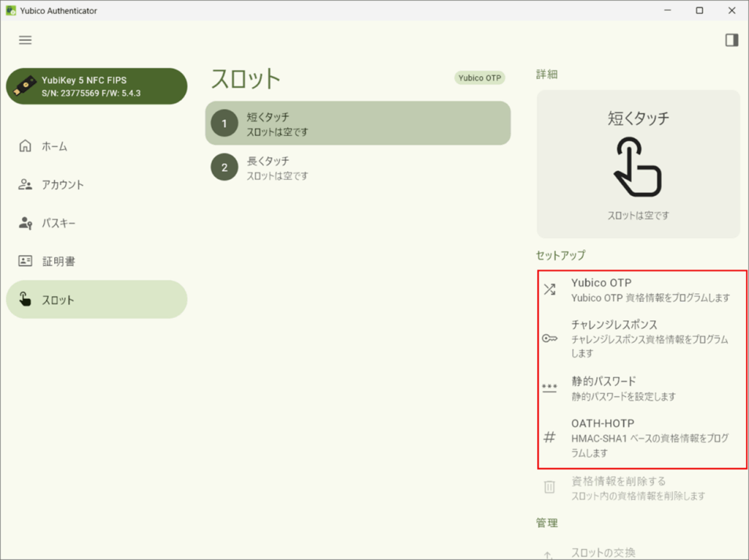This screenshot has width=749, height=560.
Task: Open the hamburger navigation menu
Action: point(26,40)
